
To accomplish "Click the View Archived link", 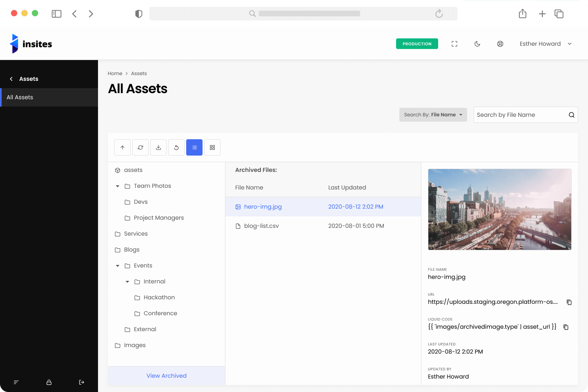I will tap(166, 376).
